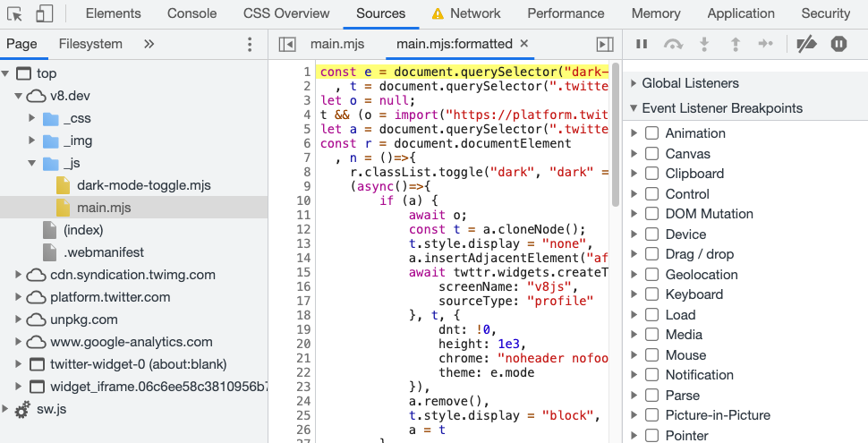Click the code editor vertical scrollbar
This screenshot has height=443, width=868.
[x=616, y=132]
